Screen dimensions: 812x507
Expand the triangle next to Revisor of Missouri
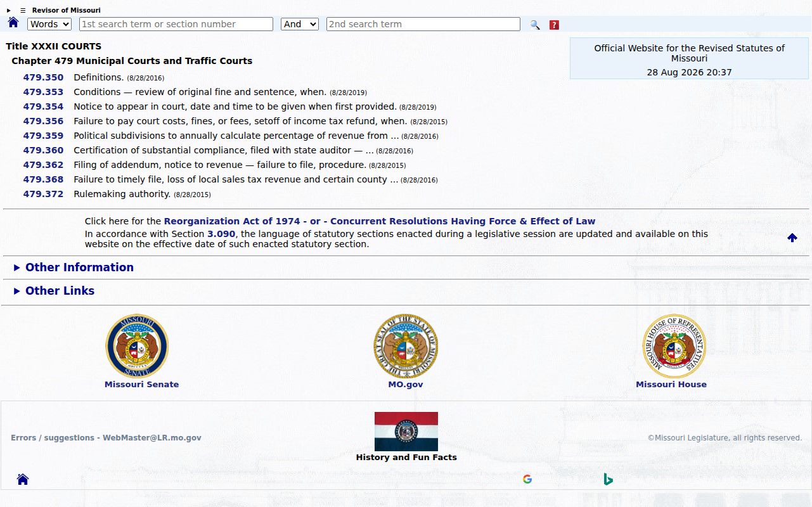click(x=9, y=10)
